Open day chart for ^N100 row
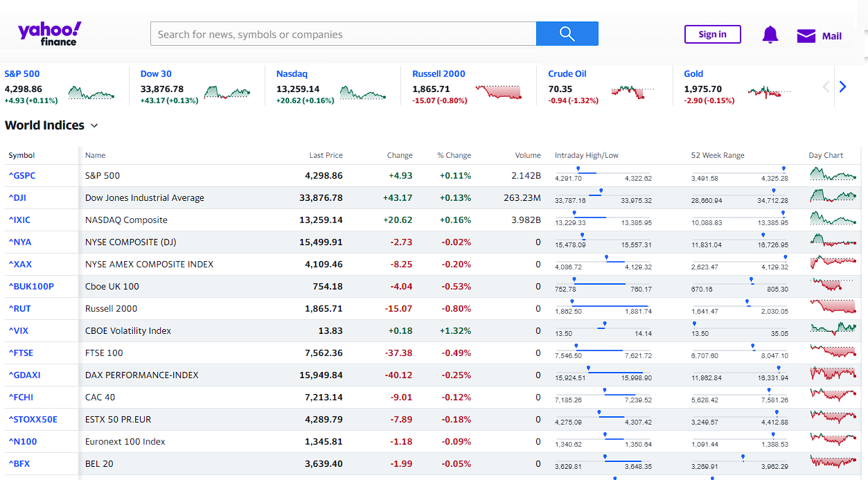 pyautogui.click(x=833, y=441)
